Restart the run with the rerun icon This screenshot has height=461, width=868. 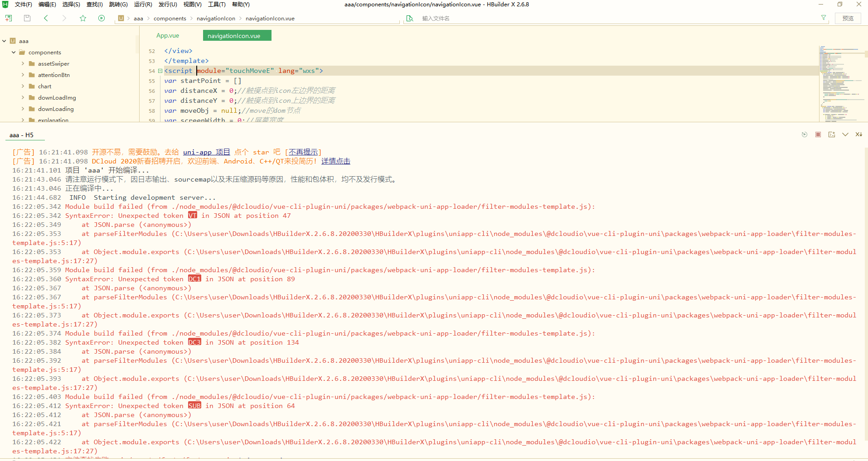[805, 134]
